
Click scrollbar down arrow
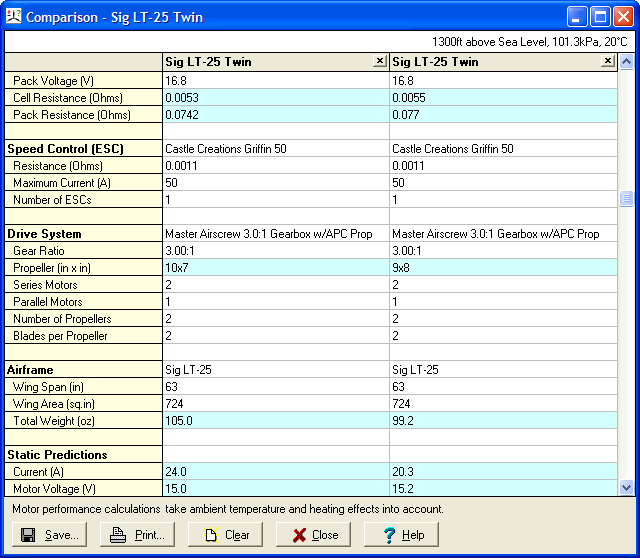[x=626, y=487]
